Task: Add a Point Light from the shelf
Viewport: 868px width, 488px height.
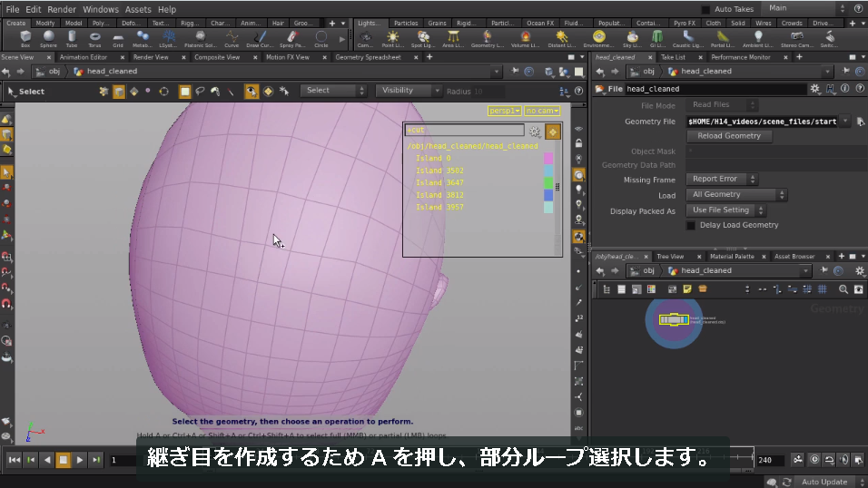Action: click(392, 39)
